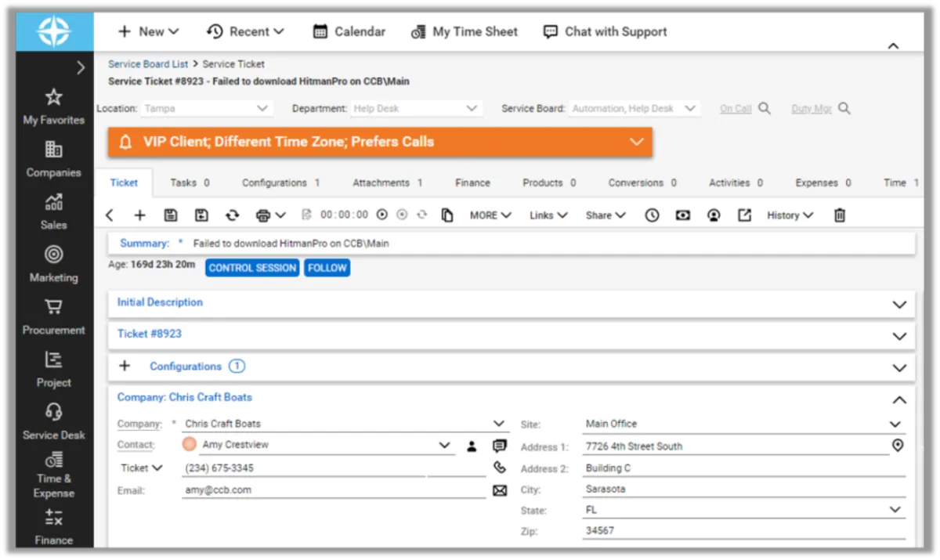Click into the Zip input field
The width and height of the screenshot is (940, 560).
(743, 531)
